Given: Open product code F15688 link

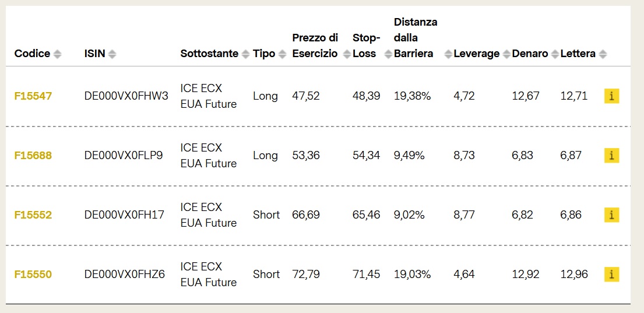Looking at the screenshot, I should click(33, 156).
